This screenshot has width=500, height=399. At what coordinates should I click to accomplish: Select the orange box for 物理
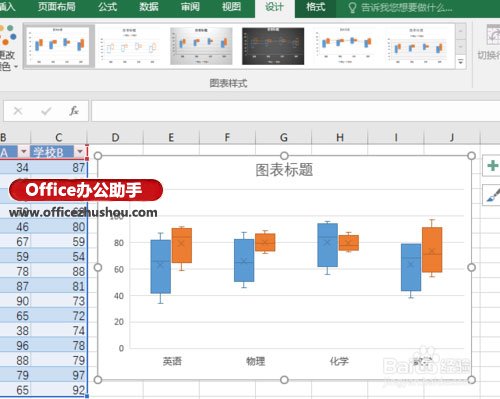tap(265, 242)
